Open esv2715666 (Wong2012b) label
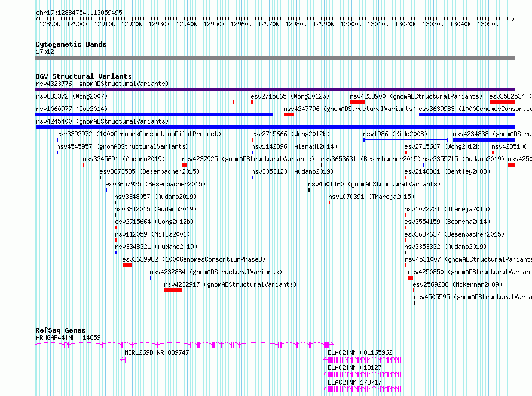Viewport: 532px width, 396px height. pyautogui.click(x=291, y=134)
